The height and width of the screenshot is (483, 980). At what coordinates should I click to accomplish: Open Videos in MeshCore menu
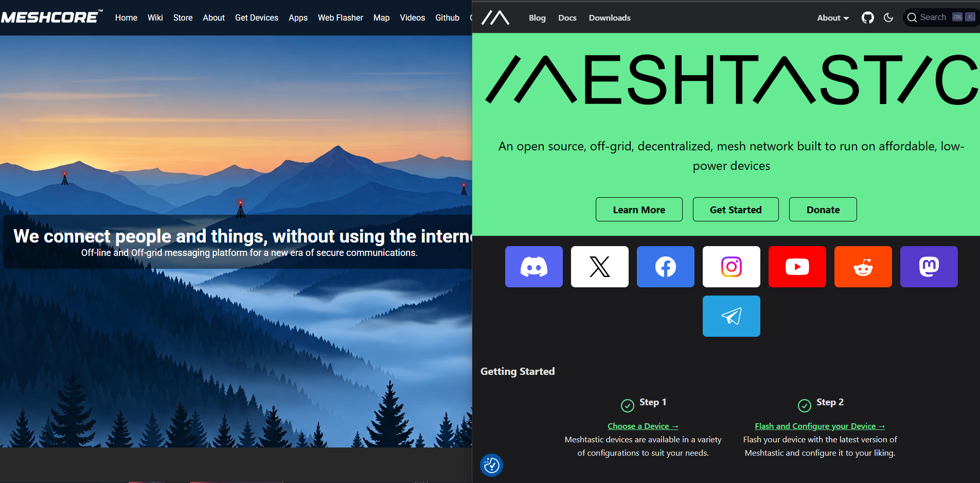tap(413, 18)
